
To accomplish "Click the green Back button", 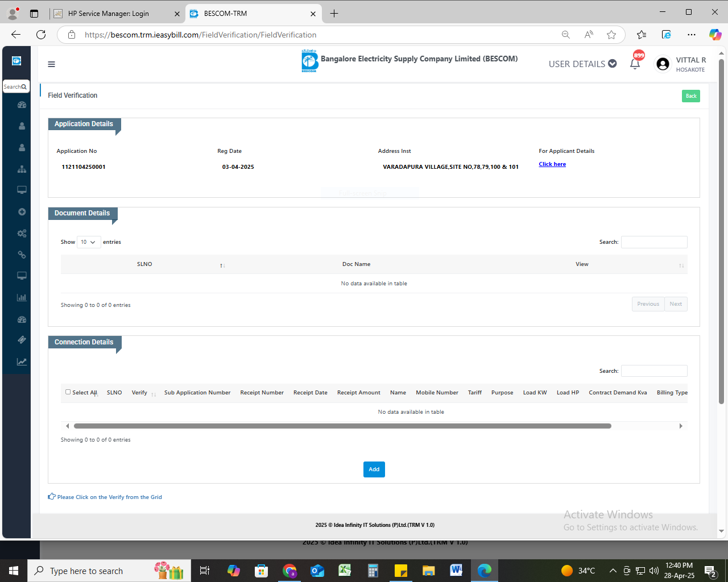I will tap(691, 96).
